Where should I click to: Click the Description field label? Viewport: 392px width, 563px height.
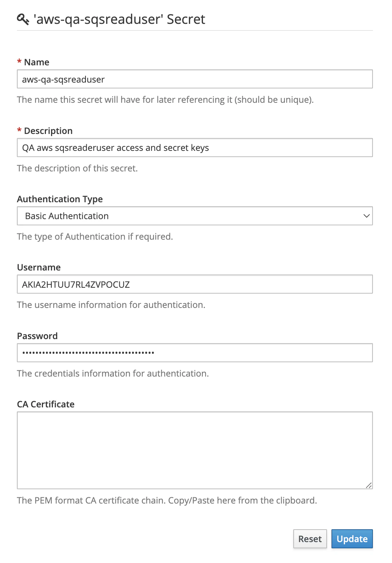tap(48, 131)
